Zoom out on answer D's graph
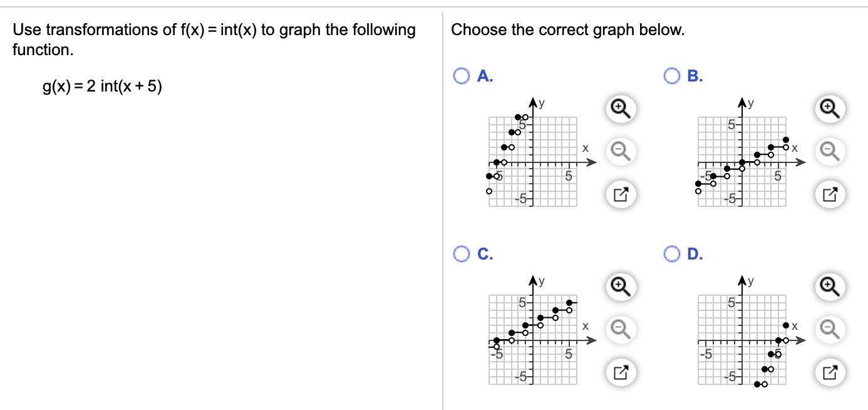Image resolution: width=868 pixels, height=410 pixels. click(x=829, y=329)
